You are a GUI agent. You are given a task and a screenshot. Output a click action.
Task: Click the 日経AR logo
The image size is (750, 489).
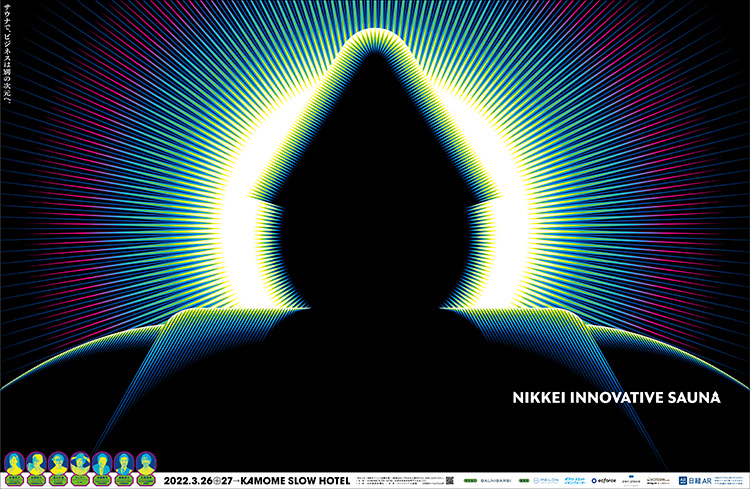coord(695,480)
